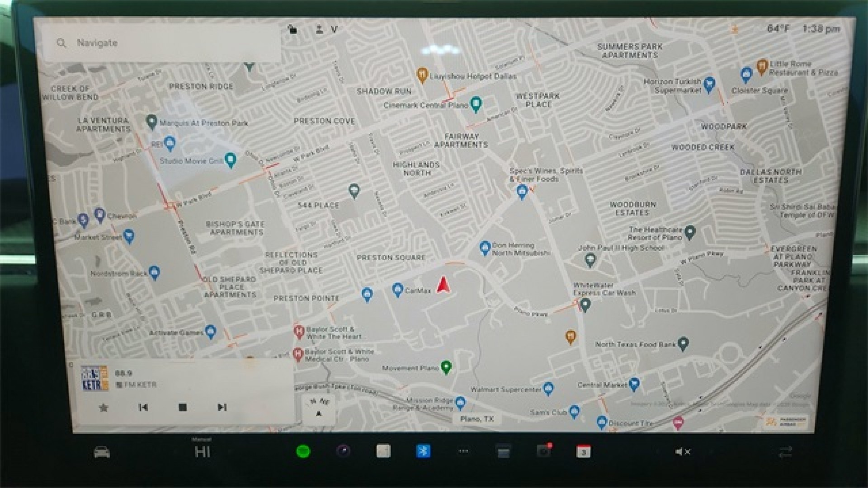
Task: Tap the Studio Movie Grill pin
Action: pyautogui.click(x=231, y=160)
